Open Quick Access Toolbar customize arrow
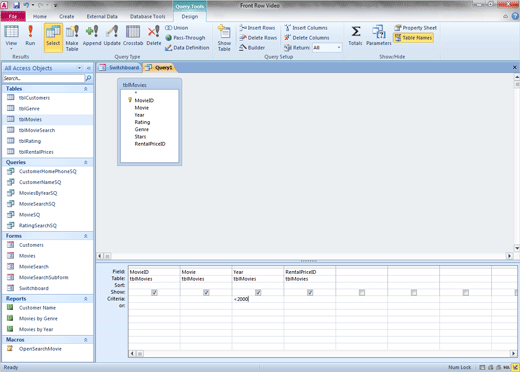 [x=55, y=5]
